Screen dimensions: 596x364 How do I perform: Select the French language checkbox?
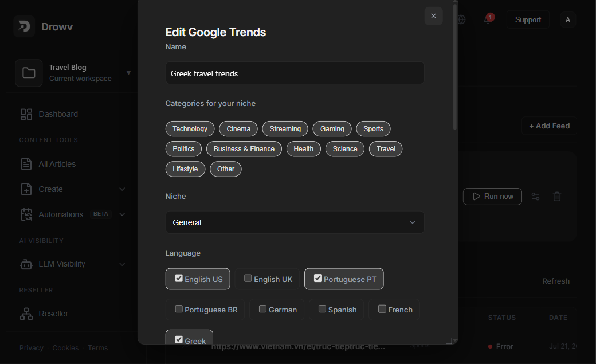coord(382,309)
